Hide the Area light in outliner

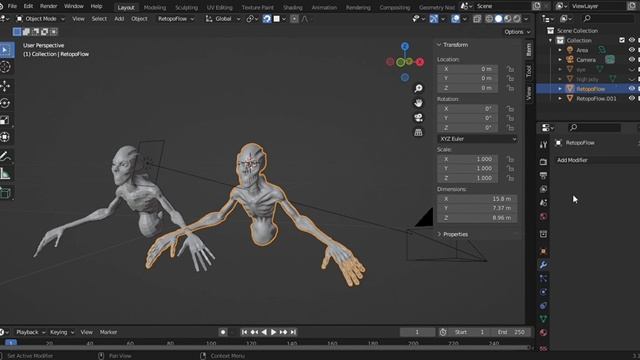[632, 50]
